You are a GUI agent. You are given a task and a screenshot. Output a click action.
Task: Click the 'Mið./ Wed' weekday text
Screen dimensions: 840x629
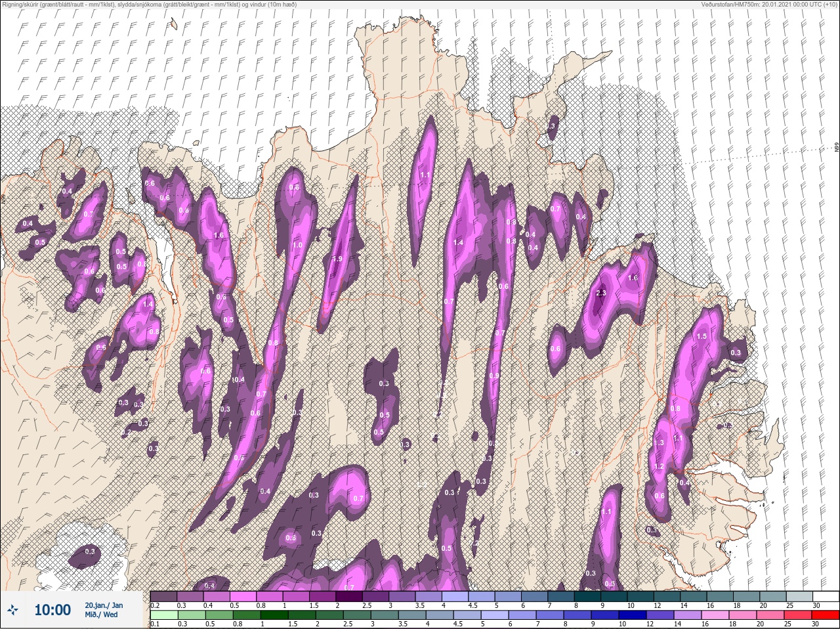[x=101, y=615]
